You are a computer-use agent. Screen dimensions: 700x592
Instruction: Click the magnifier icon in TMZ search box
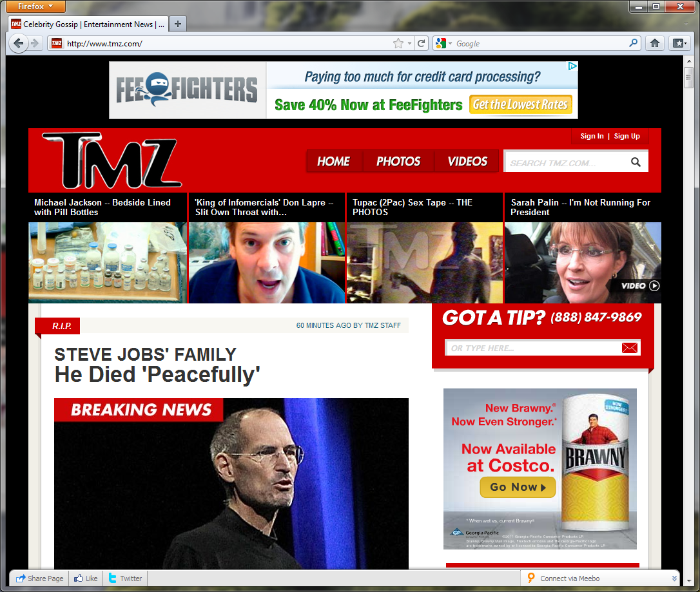click(x=636, y=161)
